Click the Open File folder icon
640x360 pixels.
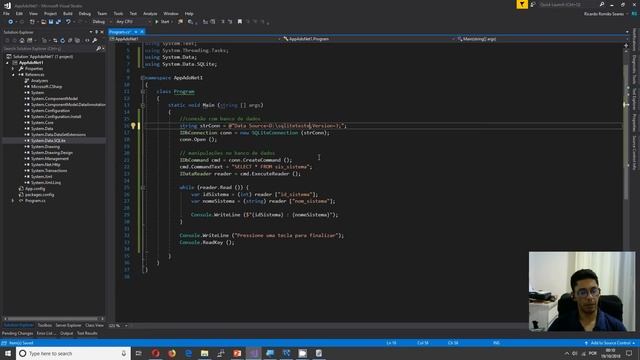tap(43, 22)
